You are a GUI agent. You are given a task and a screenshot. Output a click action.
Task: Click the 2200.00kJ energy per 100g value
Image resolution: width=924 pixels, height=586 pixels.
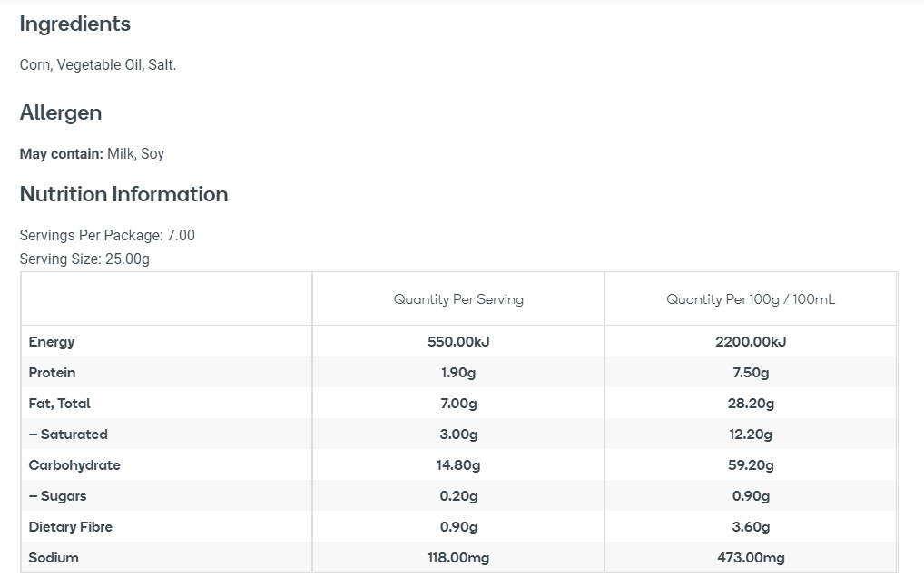pyautogui.click(x=751, y=342)
